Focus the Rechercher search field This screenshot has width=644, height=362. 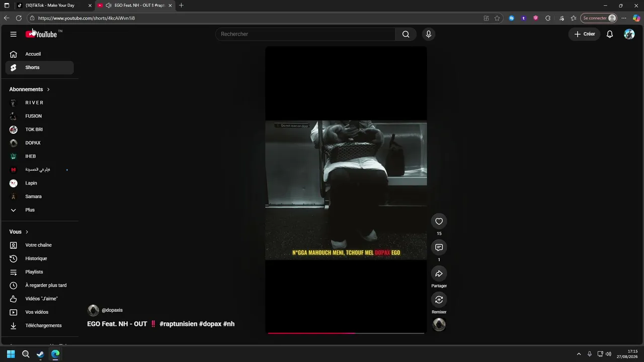pyautogui.click(x=305, y=34)
